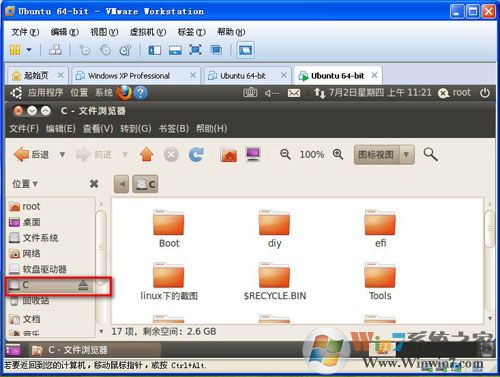Click the C path bar button
Viewport: 500px width, 377px height.
click(x=145, y=184)
